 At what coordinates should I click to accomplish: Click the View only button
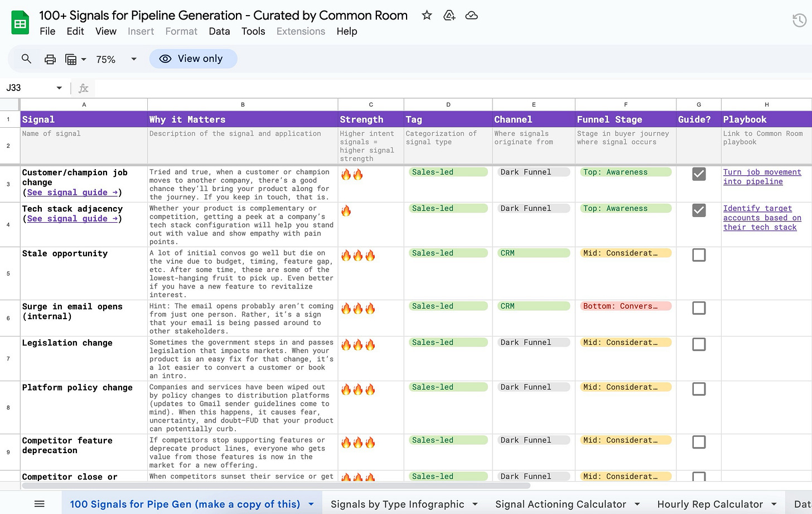click(193, 59)
